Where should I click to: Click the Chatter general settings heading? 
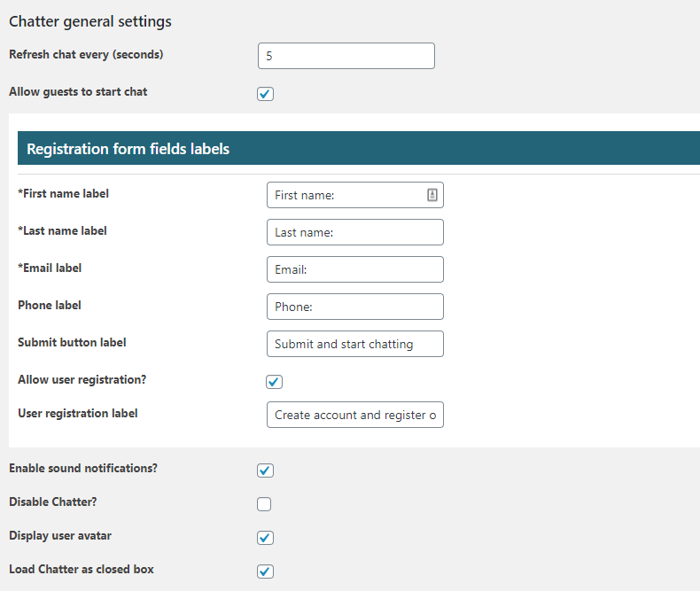tap(90, 21)
